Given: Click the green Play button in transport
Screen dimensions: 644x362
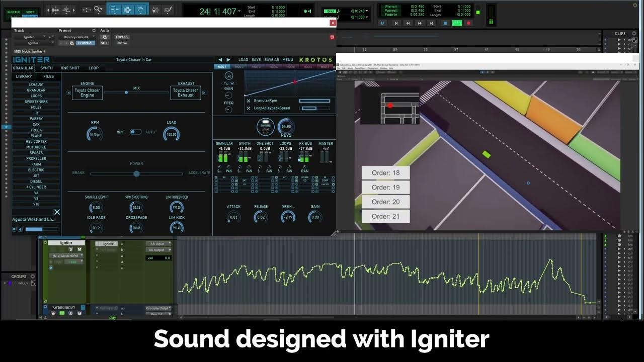Looking at the screenshot, I should pyautogui.click(x=457, y=23).
